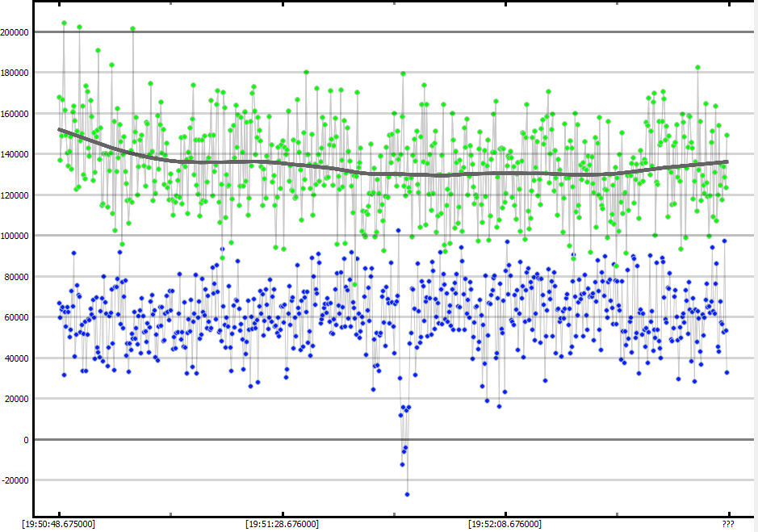Click the 80000 y-axis label
The height and width of the screenshot is (532, 758).
pos(17,277)
